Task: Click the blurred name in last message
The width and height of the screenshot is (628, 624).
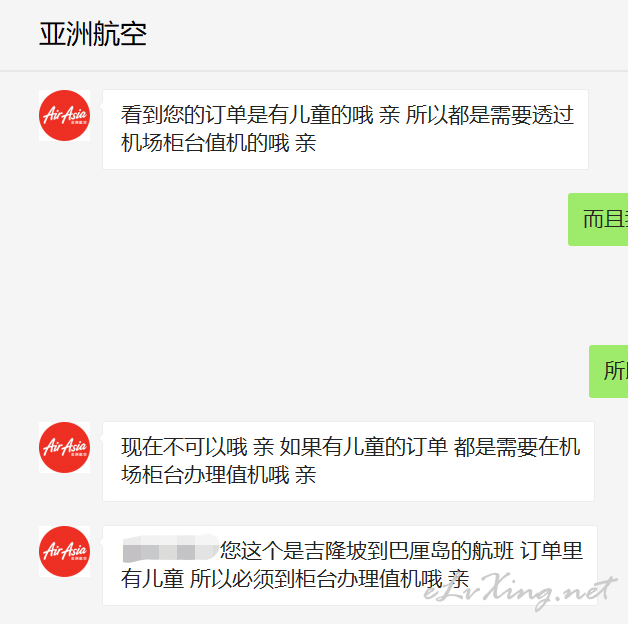Action: tap(170, 548)
